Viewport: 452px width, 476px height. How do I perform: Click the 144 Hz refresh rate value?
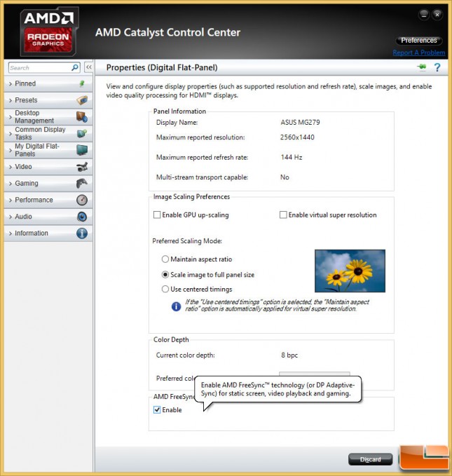pos(292,157)
